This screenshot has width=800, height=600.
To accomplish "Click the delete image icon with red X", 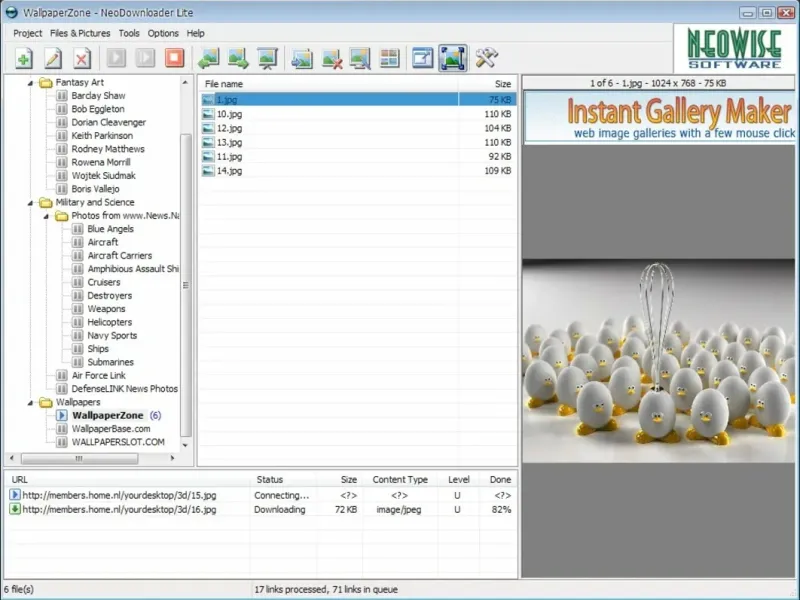I will [331, 58].
